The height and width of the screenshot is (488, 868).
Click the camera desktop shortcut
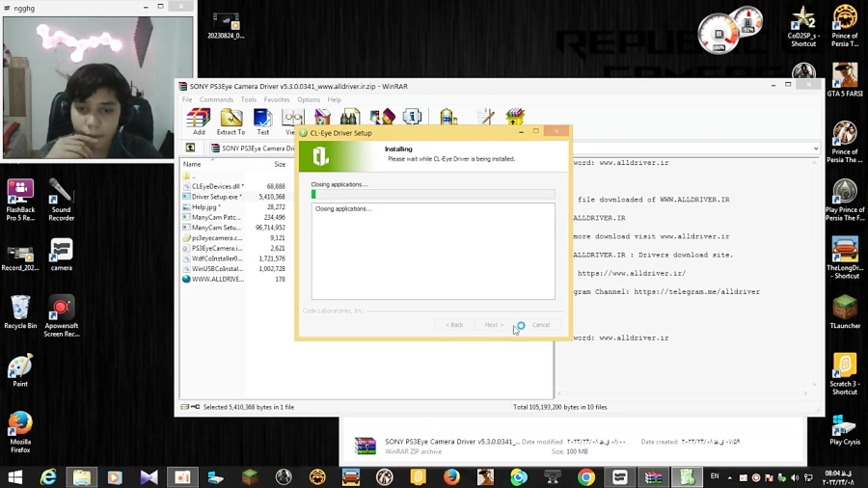pyautogui.click(x=61, y=255)
